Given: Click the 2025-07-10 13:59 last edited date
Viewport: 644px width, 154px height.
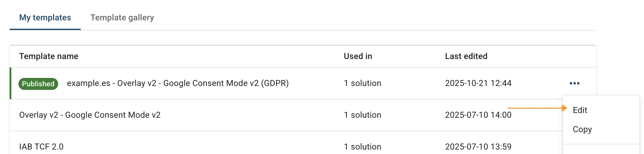Looking at the screenshot, I should click(x=478, y=147).
